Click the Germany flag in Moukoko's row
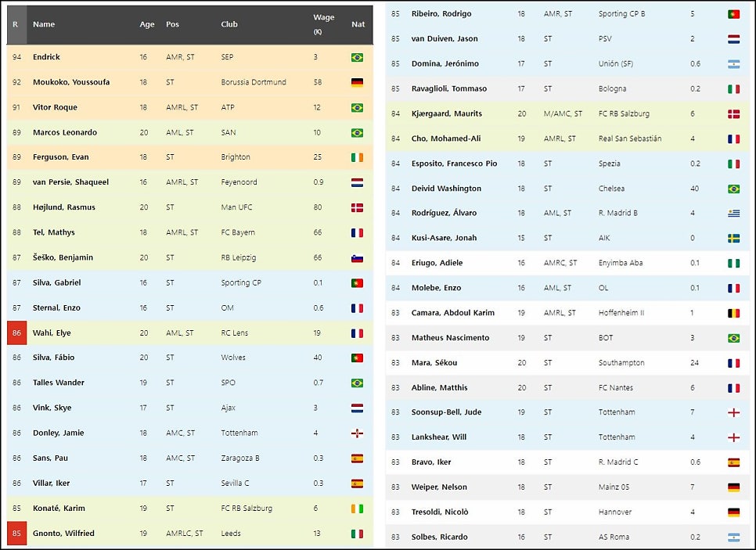 coord(357,82)
